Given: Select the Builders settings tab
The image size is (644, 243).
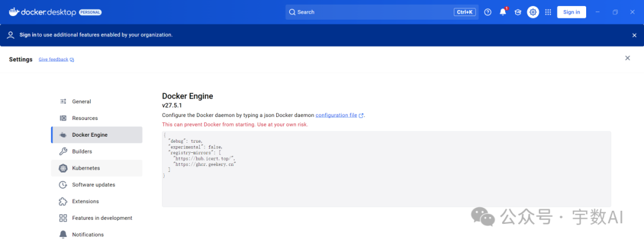Looking at the screenshot, I should 97,151.
